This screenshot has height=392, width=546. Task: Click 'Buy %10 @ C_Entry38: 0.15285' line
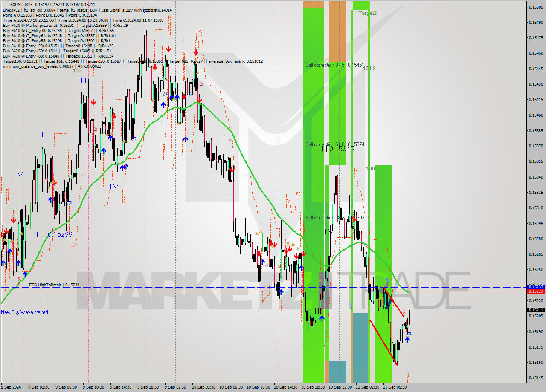(x=58, y=30)
